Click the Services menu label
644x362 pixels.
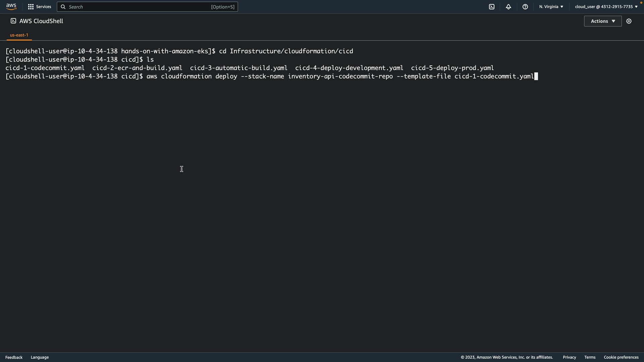44,7
